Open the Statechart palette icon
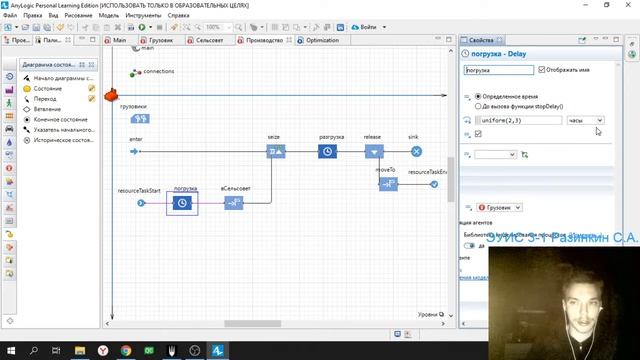Screen dimensions: 640x360 click(9, 234)
